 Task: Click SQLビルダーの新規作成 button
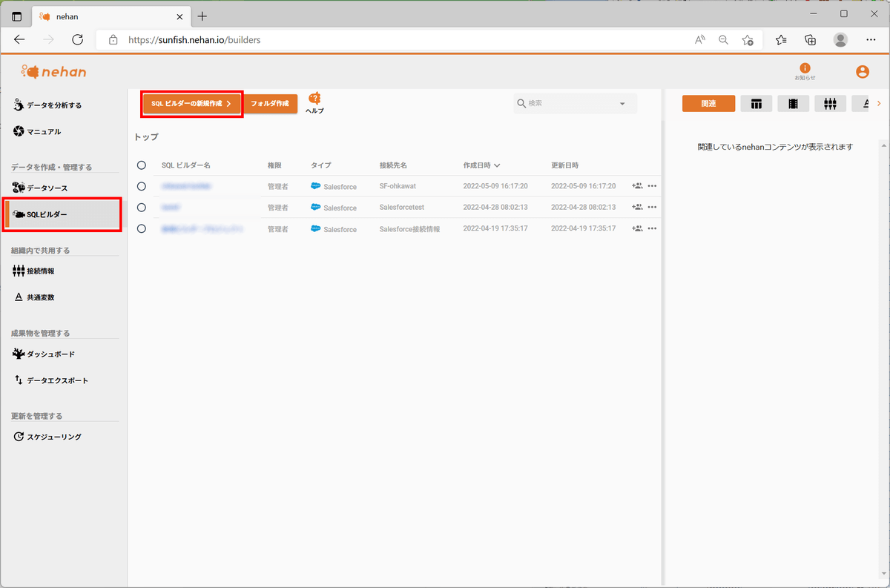[x=192, y=104]
